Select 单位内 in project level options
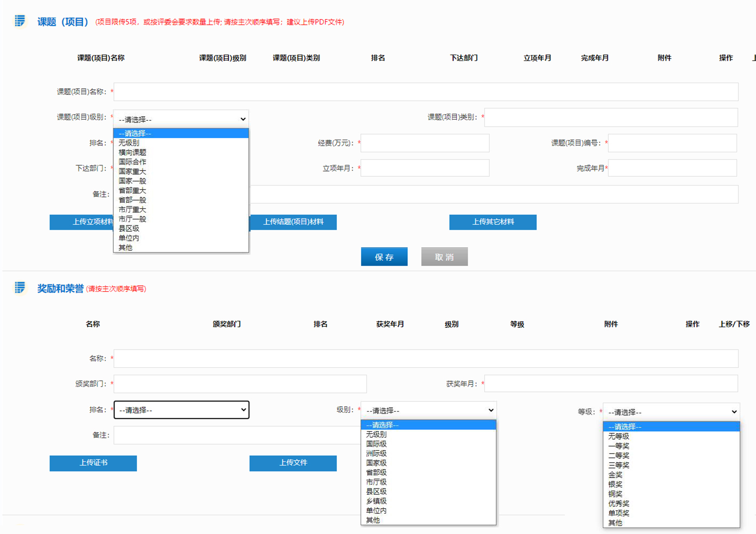The image size is (756, 534). [x=129, y=238]
